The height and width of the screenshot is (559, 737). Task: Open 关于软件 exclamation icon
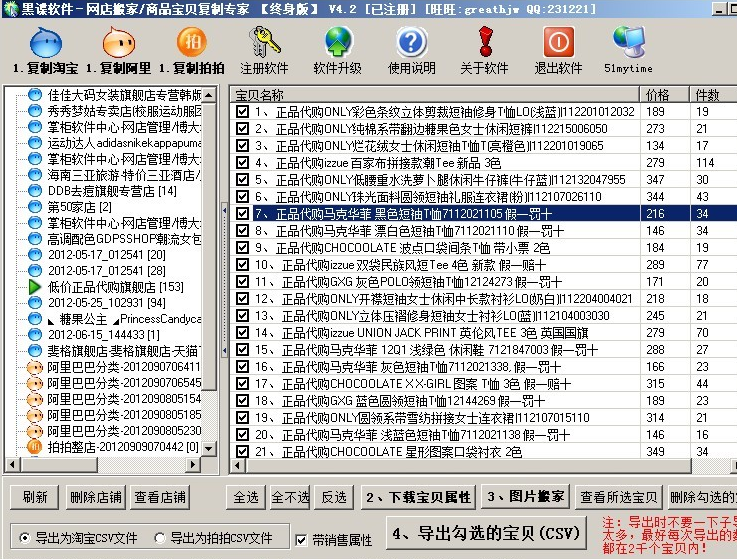point(485,42)
